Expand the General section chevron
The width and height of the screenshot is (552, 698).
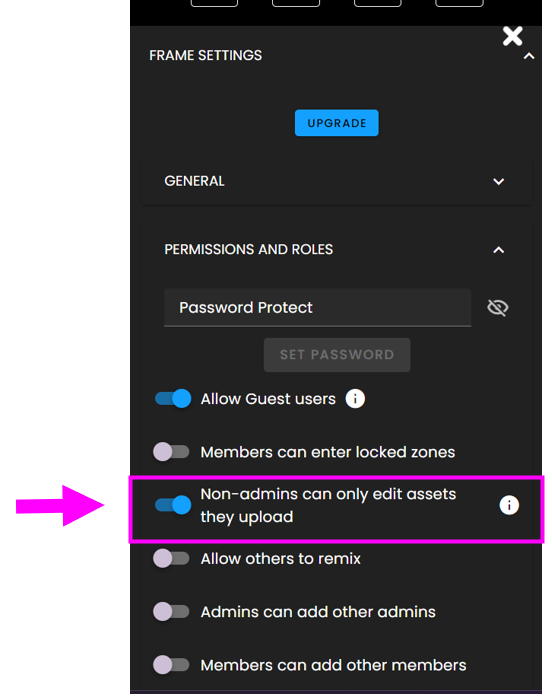499,181
